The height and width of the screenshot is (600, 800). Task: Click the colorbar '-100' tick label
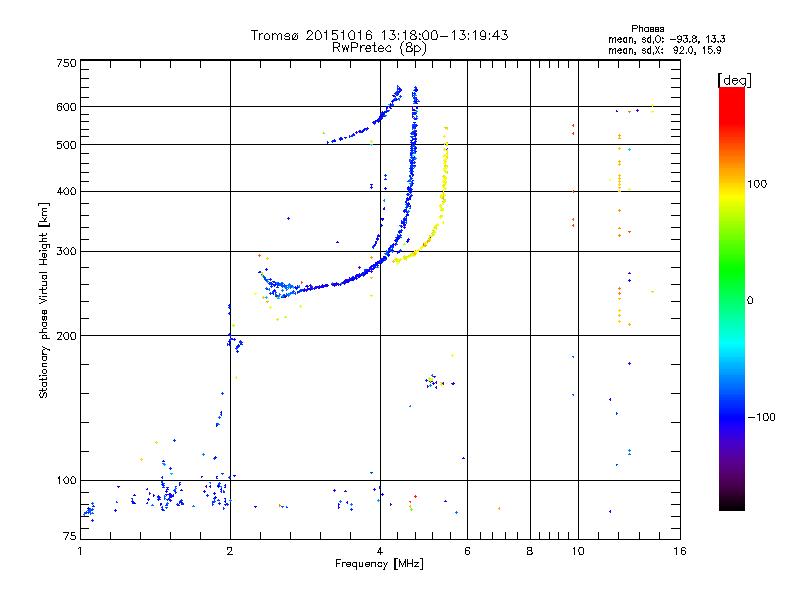point(761,417)
